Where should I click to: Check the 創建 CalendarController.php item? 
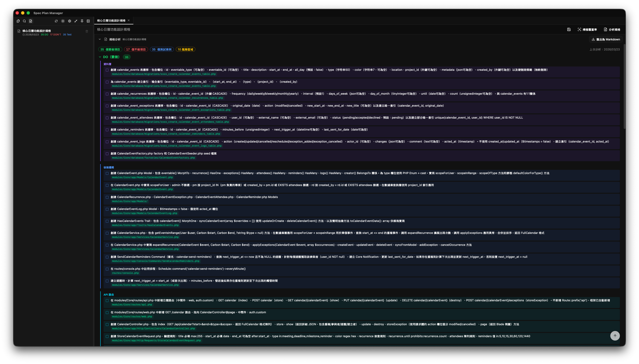[x=107, y=325]
